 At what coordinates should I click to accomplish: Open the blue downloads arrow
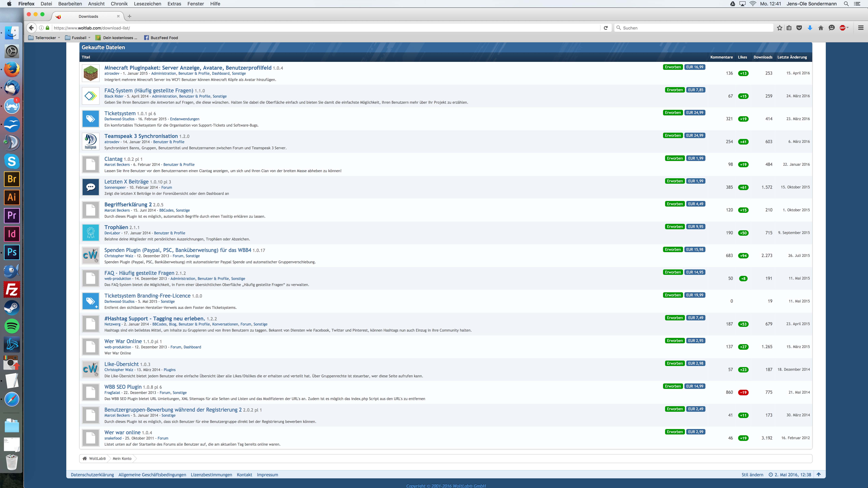coord(810,28)
